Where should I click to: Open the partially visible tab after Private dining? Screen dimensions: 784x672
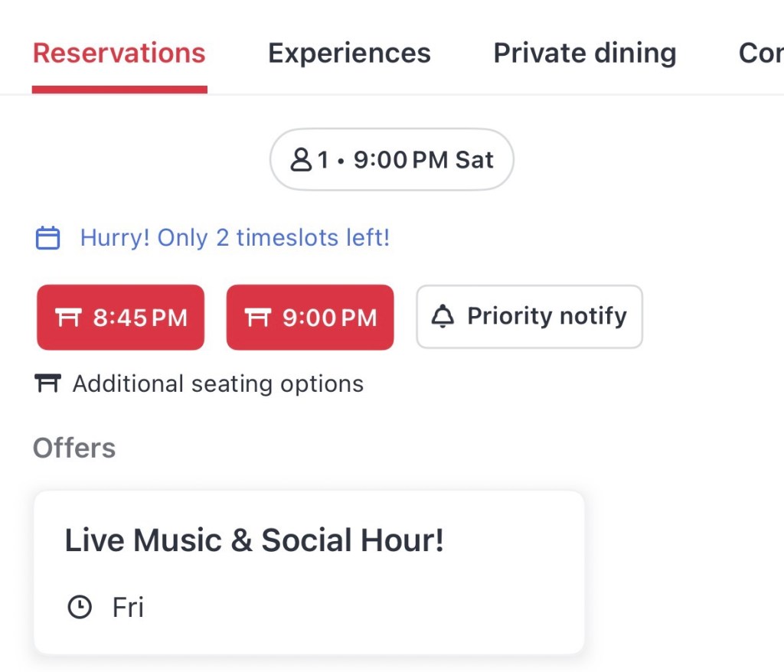[x=760, y=54]
